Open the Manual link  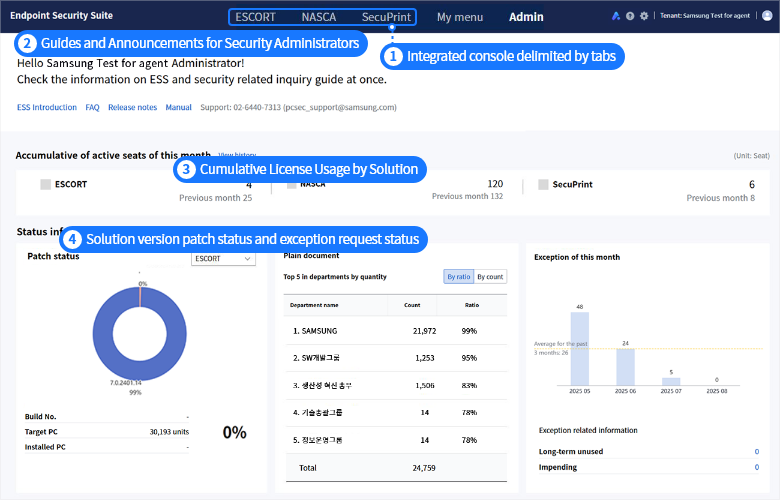click(x=178, y=107)
